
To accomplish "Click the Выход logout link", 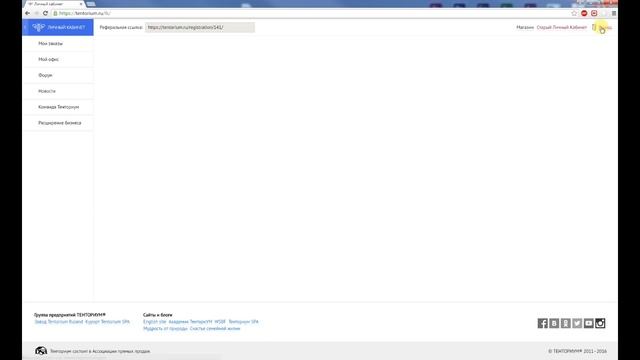I will pos(605,27).
